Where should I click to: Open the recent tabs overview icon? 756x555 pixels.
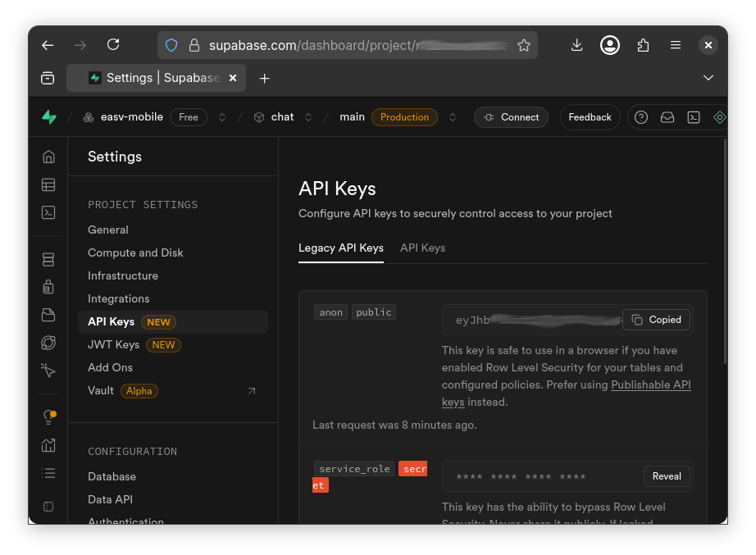48,78
